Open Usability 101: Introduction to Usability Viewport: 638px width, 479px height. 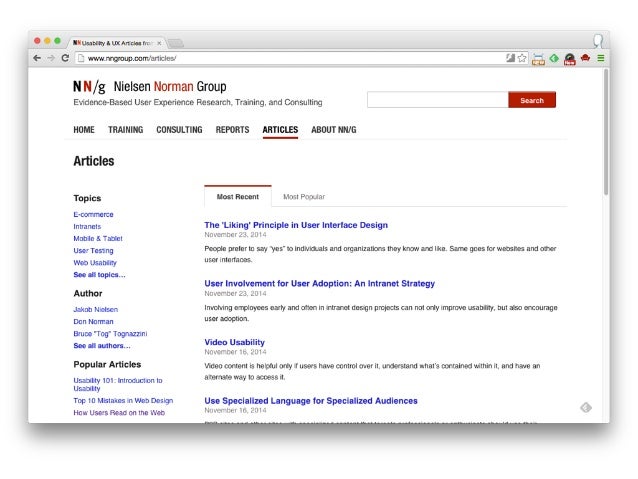(118, 384)
